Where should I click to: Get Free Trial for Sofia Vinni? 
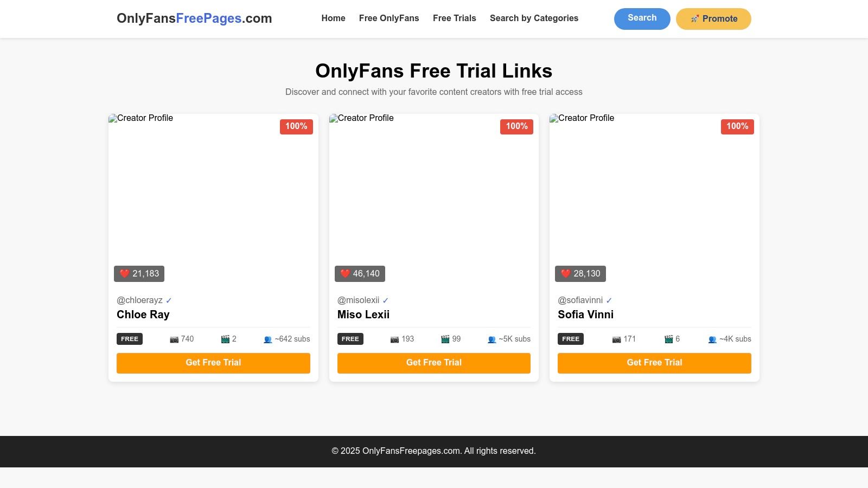tap(654, 363)
